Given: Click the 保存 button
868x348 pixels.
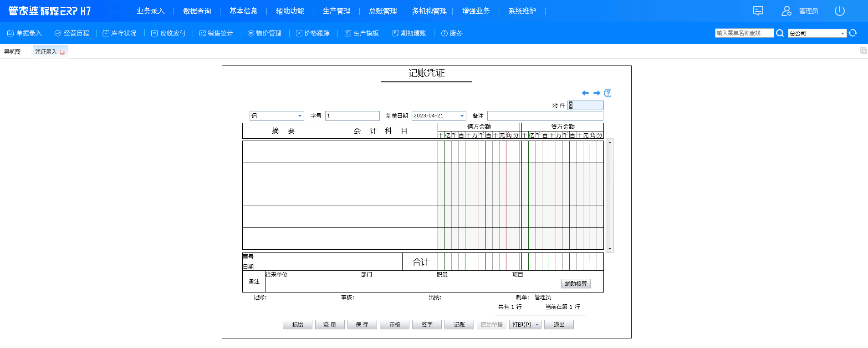Looking at the screenshot, I should click(x=362, y=325).
